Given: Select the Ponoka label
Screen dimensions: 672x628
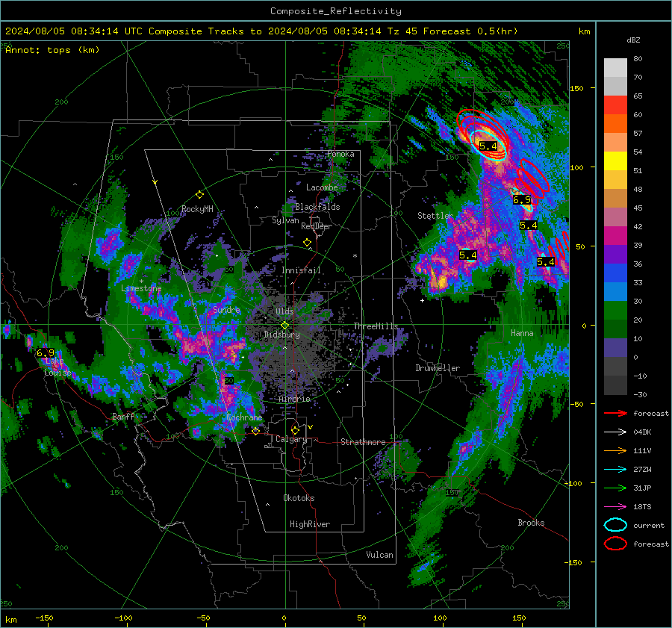Looking at the screenshot, I should coord(340,154).
